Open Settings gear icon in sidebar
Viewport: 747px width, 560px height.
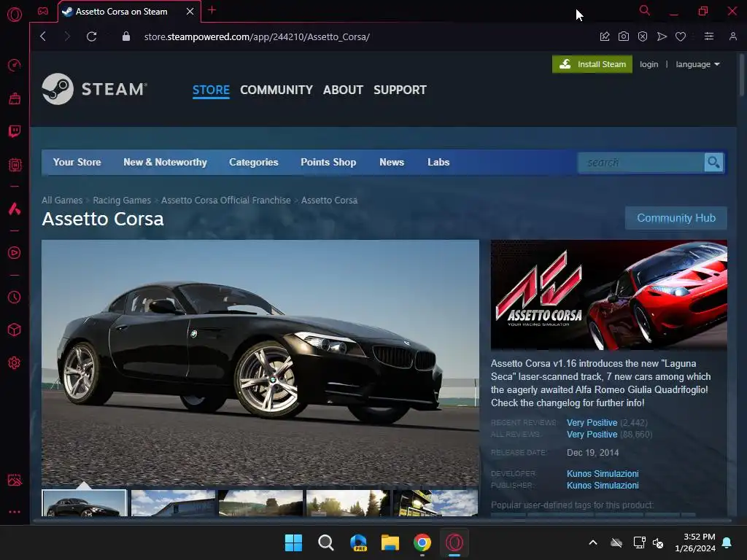pos(15,363)
